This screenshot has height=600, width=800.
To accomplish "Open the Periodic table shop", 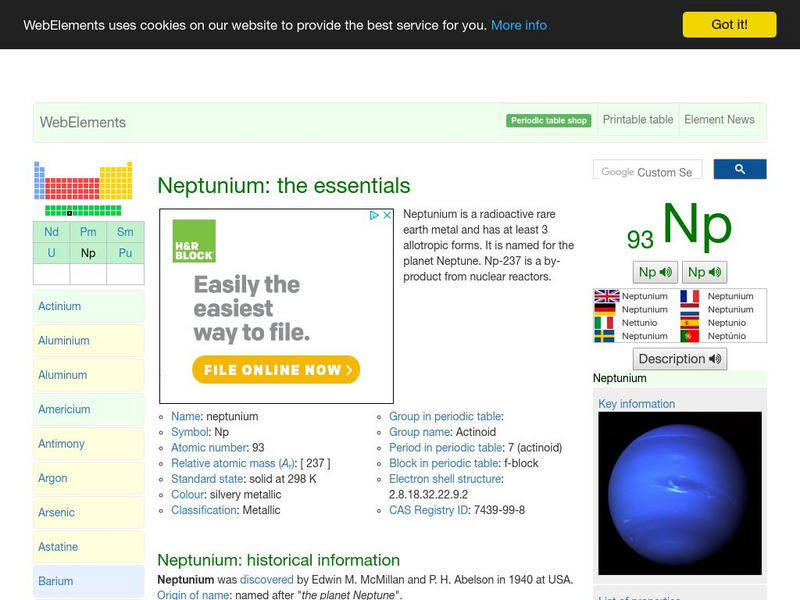I will (x=549, y=119).
